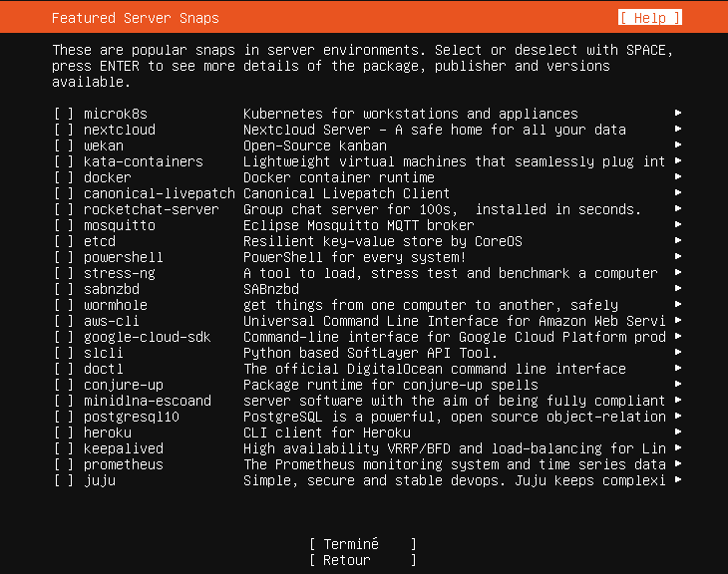728x574 pixels.
Task: Expand details arrow for prometheus row
Action: (678, 463)
